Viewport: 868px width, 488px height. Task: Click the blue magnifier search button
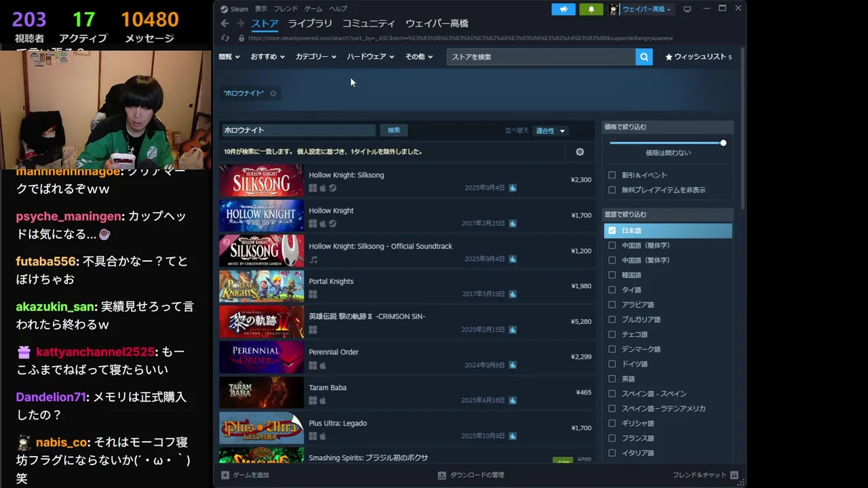(x=644, y=57)
